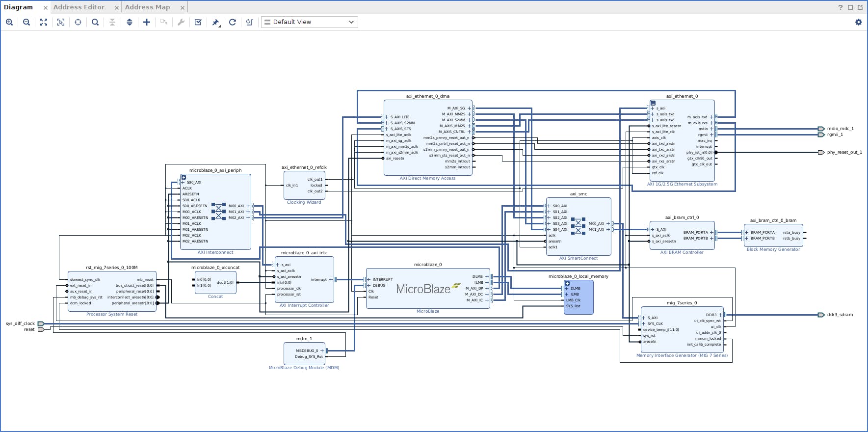The width and height of the screenshot is (868, 432).
Task: Select the sys_diff_clock input port
Action: click(41, 324)
